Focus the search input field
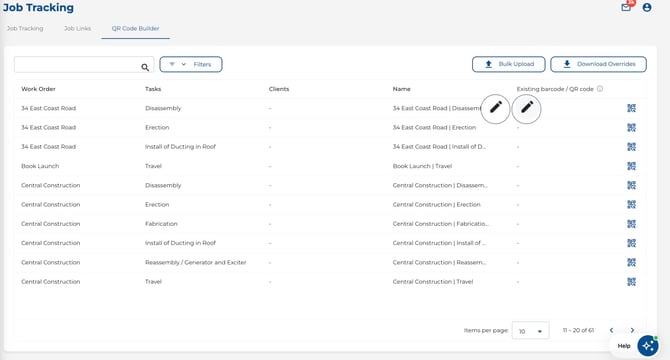Screen dimensions: 670x360 click(78, 64)
